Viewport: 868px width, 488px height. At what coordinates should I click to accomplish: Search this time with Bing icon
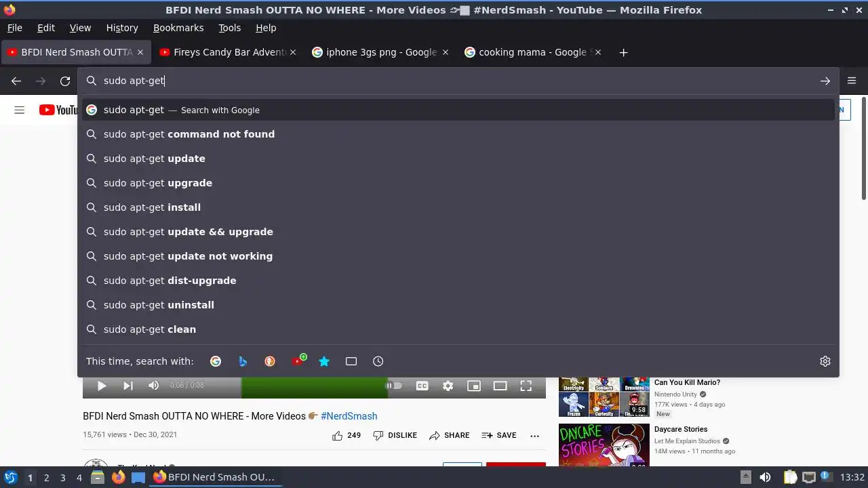[243, 361]
